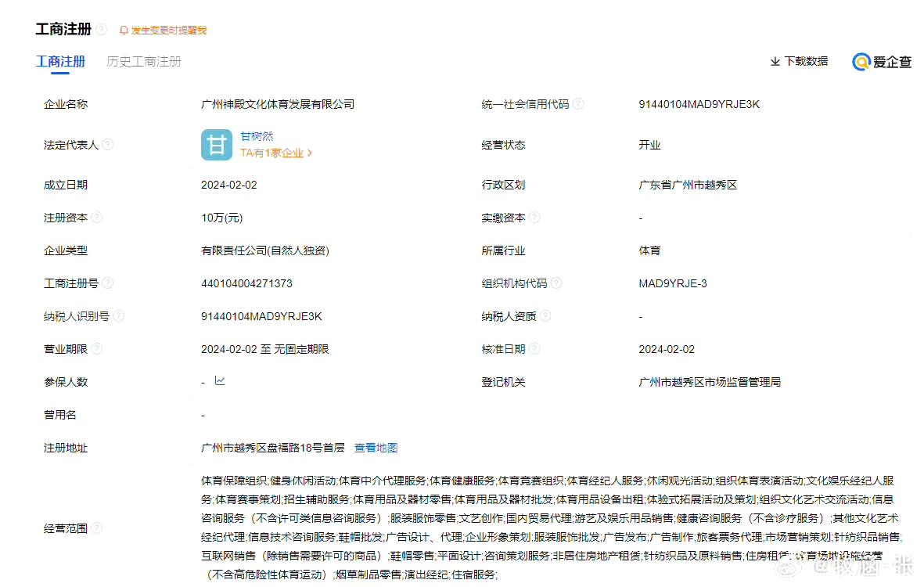Click the 爱企查 logo icon
Image resolution: width=924 pixels, height=587 pixels.
pyautogui.click(x=861, y=62)
